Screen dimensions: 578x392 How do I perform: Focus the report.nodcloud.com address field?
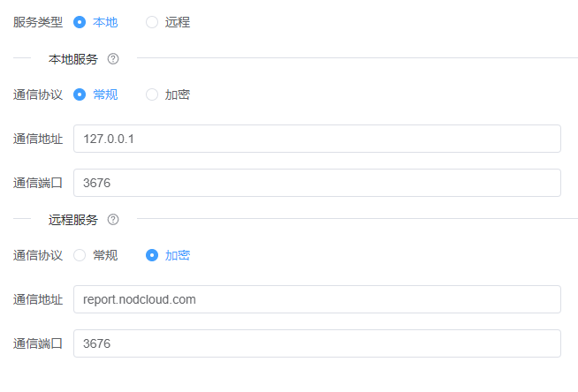point(316,299)
